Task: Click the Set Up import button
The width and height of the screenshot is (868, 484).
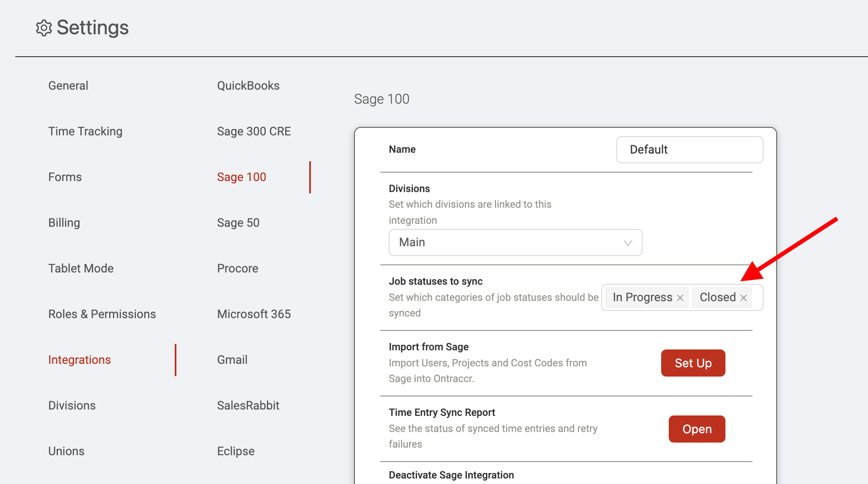Action: click(693, 363)
